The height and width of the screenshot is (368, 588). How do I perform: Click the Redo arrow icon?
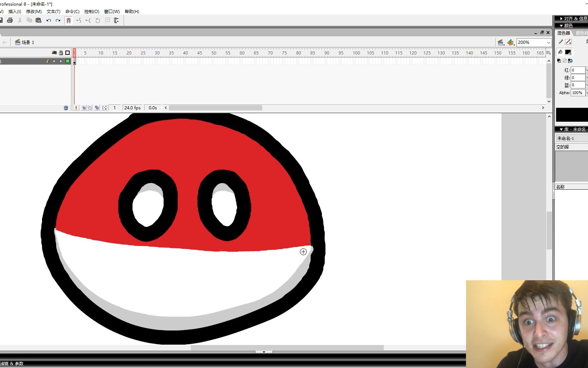point(58,21)
